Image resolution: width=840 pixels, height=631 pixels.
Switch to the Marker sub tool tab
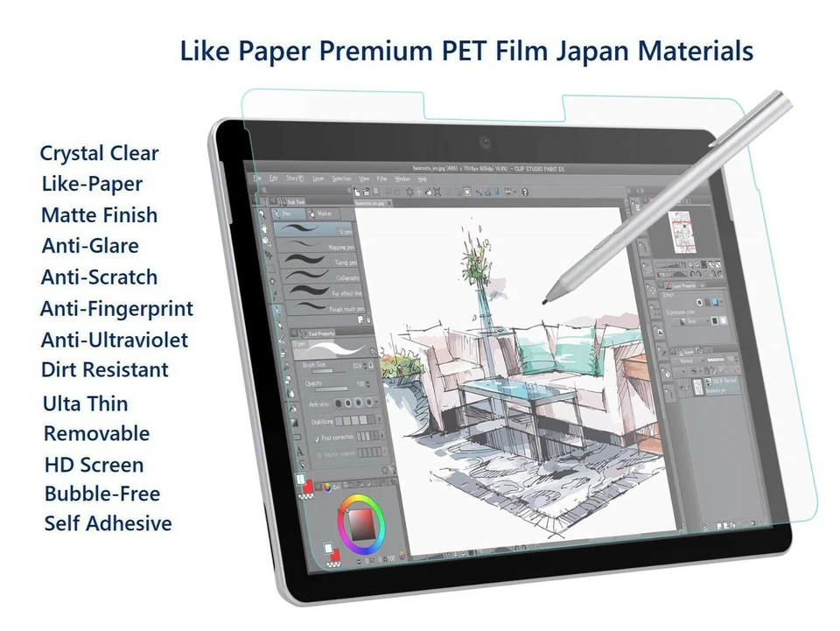pyautogui.click(x=323, y=214)
